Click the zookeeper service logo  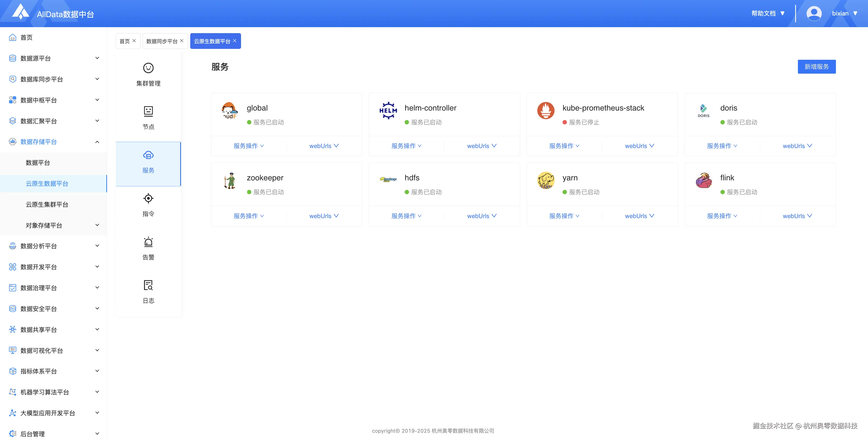click(x=230, y=180)
